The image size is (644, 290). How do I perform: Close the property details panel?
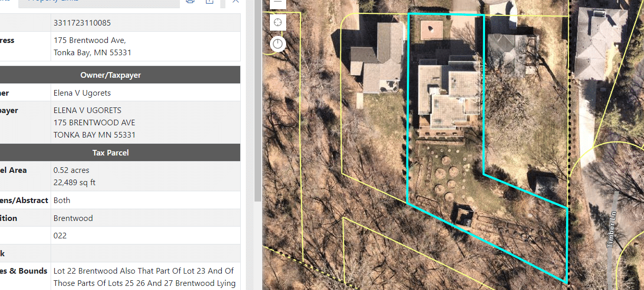(x=235, y=2)
